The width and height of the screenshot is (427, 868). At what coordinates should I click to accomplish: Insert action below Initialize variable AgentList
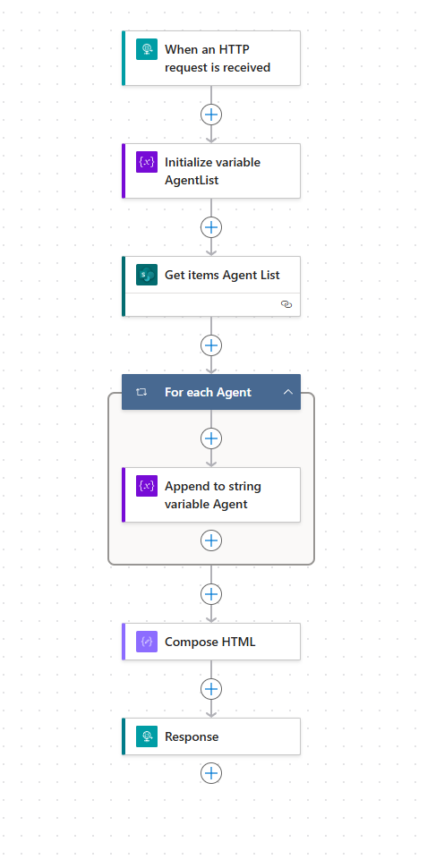211,227
